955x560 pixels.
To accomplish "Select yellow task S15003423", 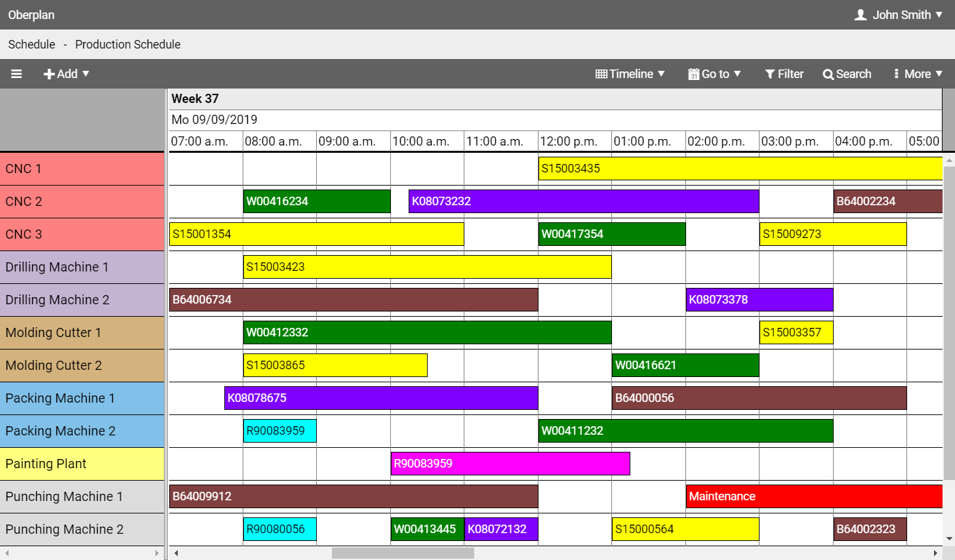I will pyautogui.click(x=428, y=267).
